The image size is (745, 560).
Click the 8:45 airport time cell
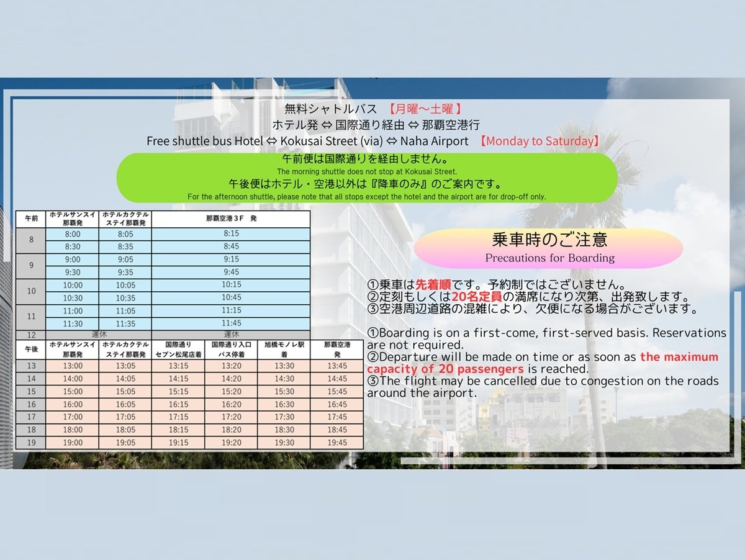231,246
